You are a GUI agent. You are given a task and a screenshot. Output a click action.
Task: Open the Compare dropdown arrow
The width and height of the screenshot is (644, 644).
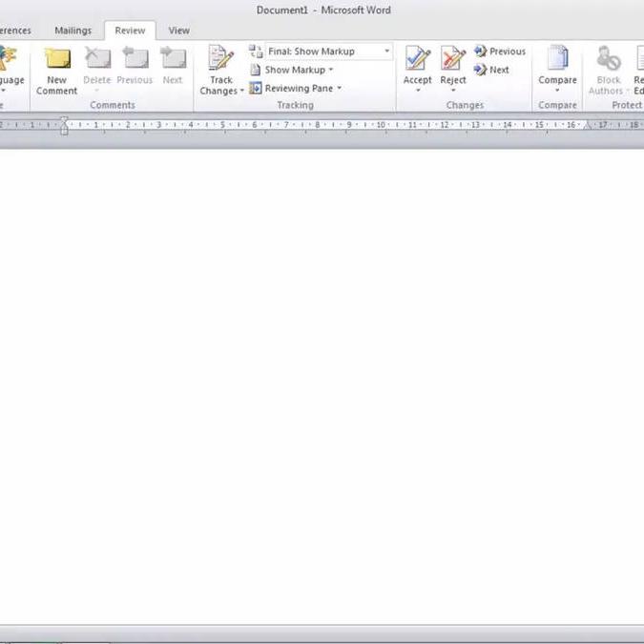coord(557,91)
